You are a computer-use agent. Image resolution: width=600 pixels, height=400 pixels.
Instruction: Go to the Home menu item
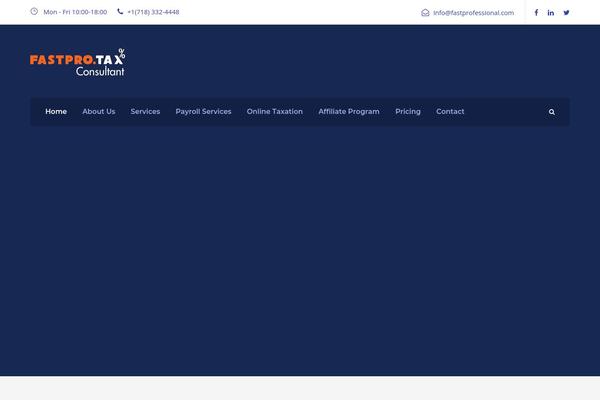point(56,111)
